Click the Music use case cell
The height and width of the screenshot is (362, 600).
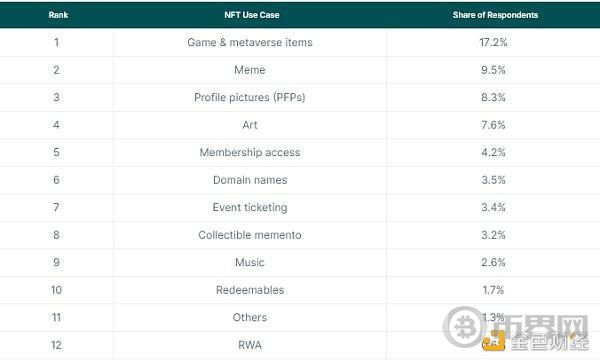point(250,263)
